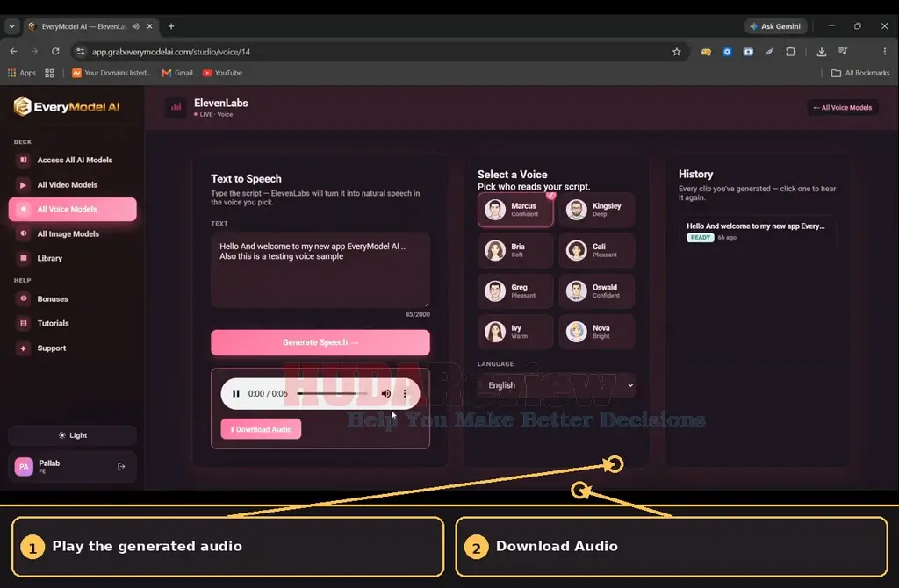899x588 pixels.
Task: Open the Tutorials page
Action: pos(73,323)
